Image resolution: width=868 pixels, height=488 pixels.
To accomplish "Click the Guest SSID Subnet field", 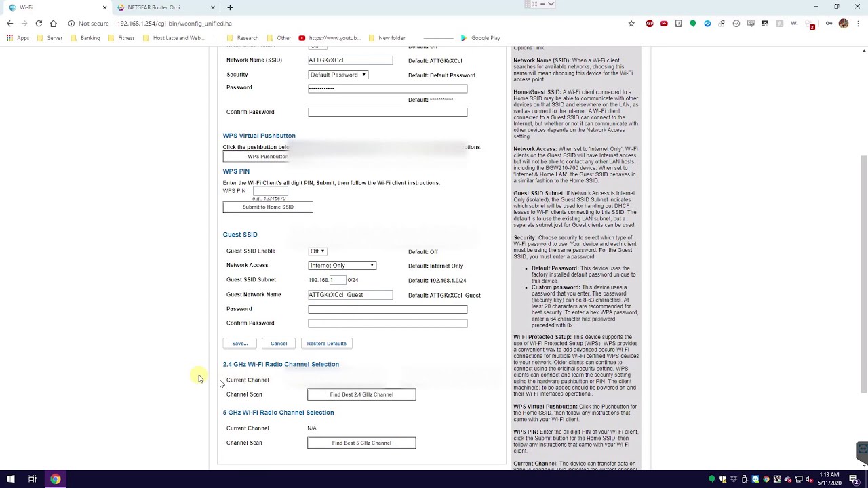I will [337, 280].
